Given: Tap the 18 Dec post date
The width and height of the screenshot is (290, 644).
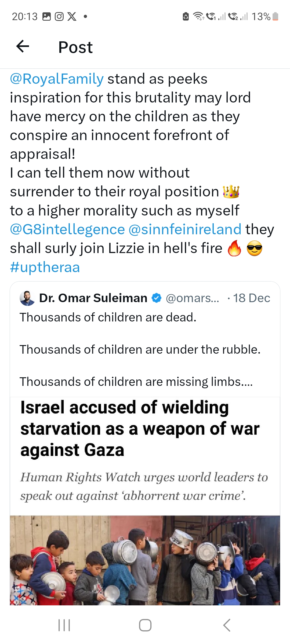Looking at the screenshot, I should (x=251, y=298).
